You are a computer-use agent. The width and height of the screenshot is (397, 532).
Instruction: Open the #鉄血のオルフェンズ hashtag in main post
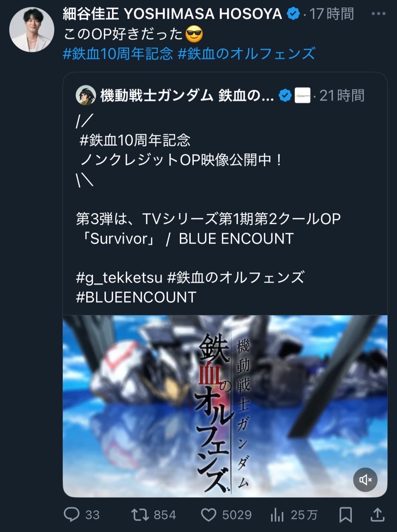pyautogui.click(x=247, y=54)
